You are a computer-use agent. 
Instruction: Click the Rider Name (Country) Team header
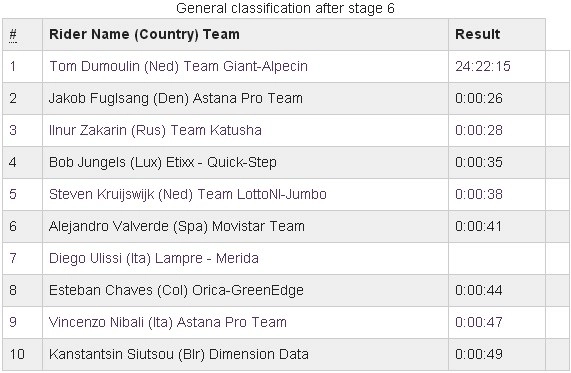(x=144, y=34)
